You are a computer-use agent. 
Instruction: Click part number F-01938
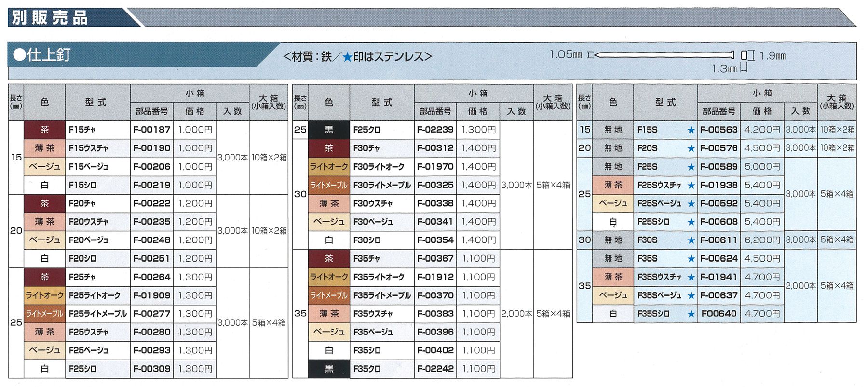tap(719, 185)
